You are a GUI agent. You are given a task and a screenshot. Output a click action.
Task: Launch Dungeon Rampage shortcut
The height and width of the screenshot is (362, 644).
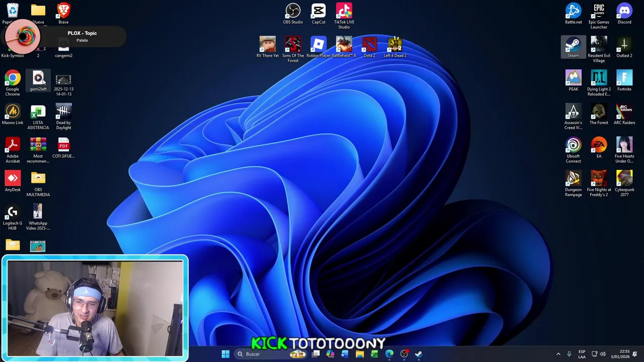pyautogui.click(x=573, y=184)
